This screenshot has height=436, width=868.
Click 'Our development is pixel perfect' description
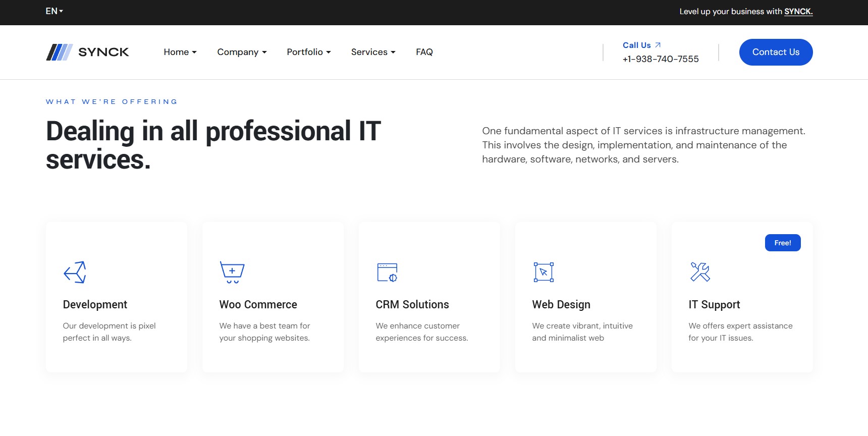click(109, 332)
